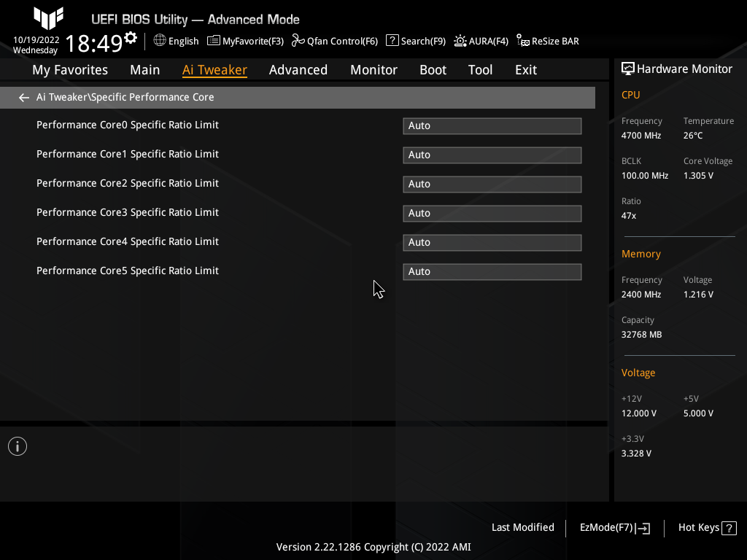
Task: Switch to the Advanced tab
Action: coord(298,69)
